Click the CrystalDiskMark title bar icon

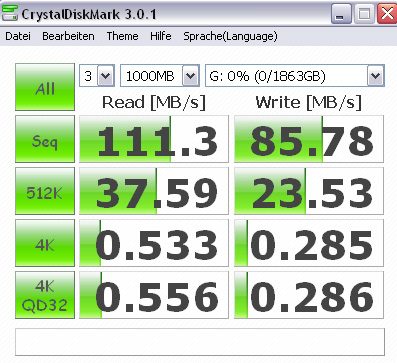pyautogui.click(x=9, y=12)
